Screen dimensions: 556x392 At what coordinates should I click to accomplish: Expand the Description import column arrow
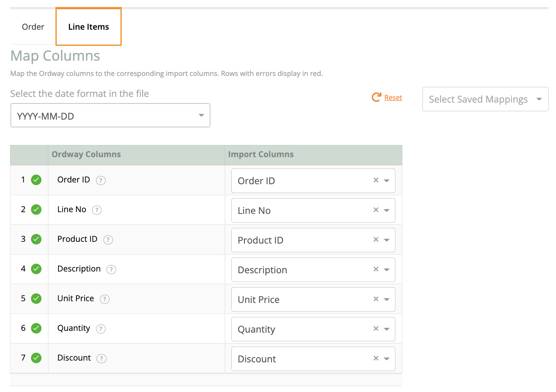pos(387,270)
